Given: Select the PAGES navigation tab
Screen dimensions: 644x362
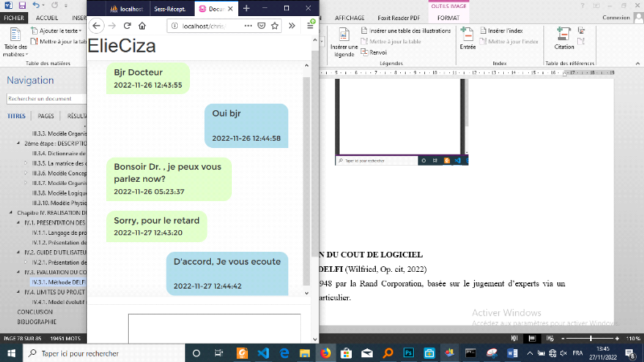Looking at the screenshot, I should pyautogui.click(x=46, y=116).
